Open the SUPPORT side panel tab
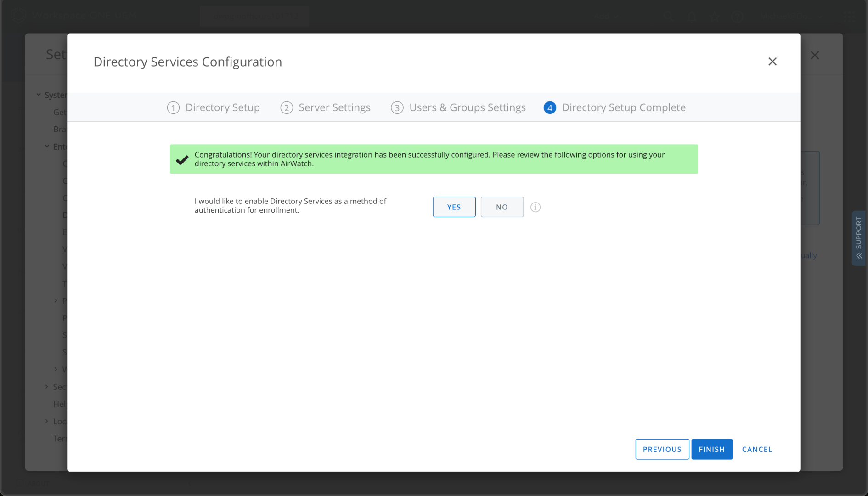The image size is (868, 496). click(x=858, y=238)
